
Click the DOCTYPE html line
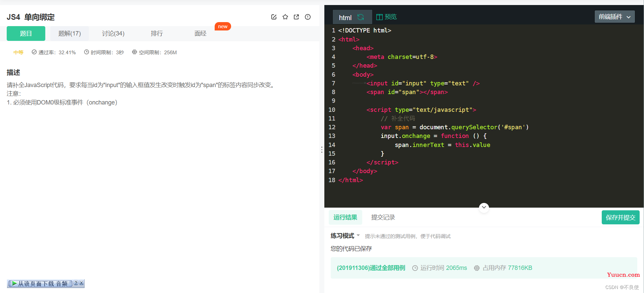(365, 30)
